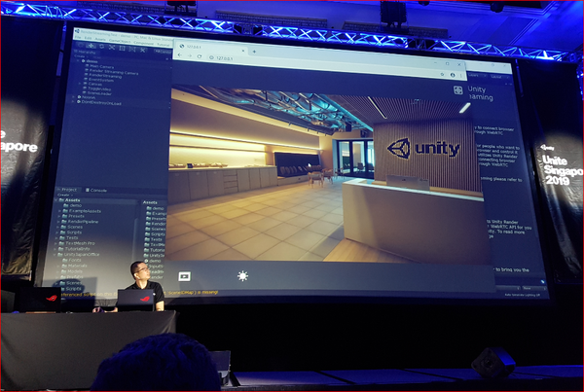The image size is (584, 392).
Task: Select Scenes folder under Assets tree
Action: (x=72, y=227)
